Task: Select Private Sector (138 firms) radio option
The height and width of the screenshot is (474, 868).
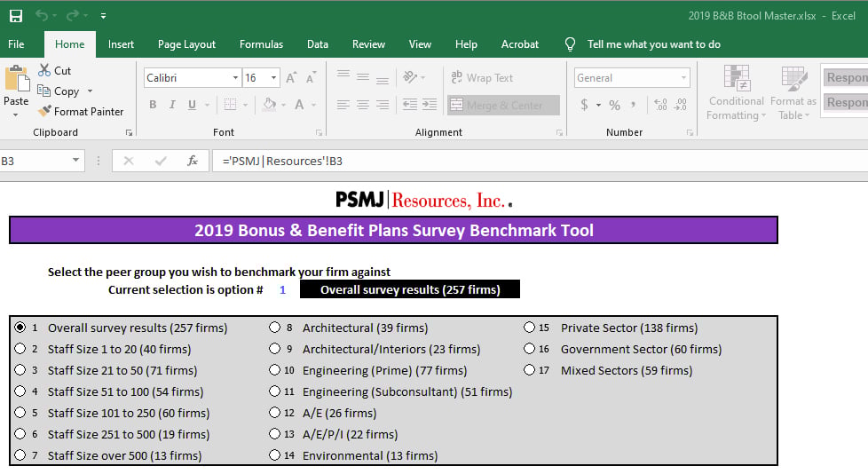Action: [529, 327]
